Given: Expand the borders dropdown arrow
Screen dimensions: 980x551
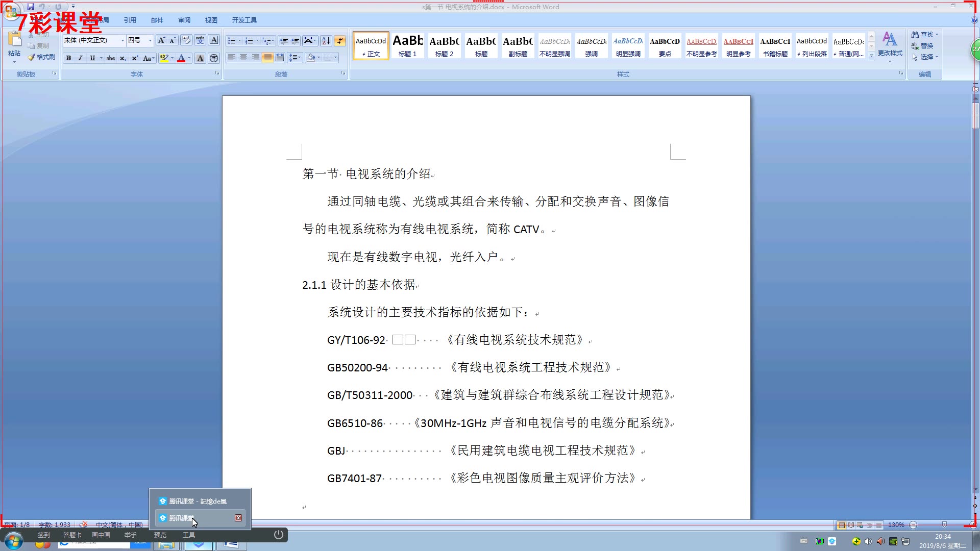Looking at the screenshot, I should pos(335,58).
